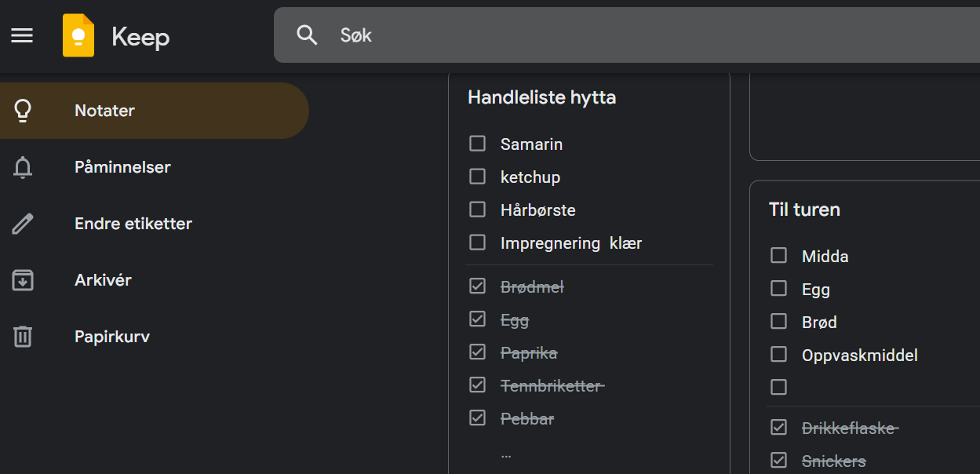
Task: Check the Oppvaskmiddel checkbox
Action: [778, 355]
